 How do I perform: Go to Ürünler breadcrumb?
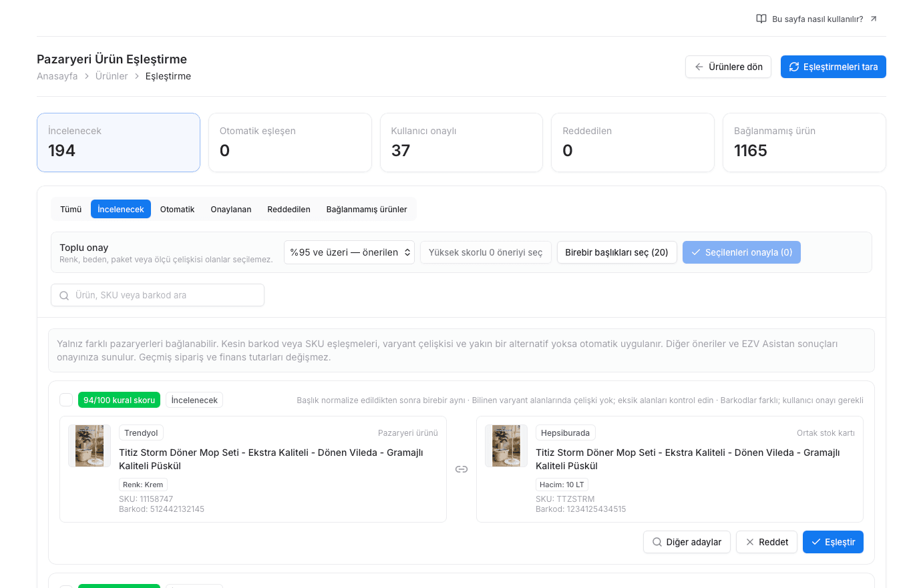pyautogui.click(x=112, y=76)
